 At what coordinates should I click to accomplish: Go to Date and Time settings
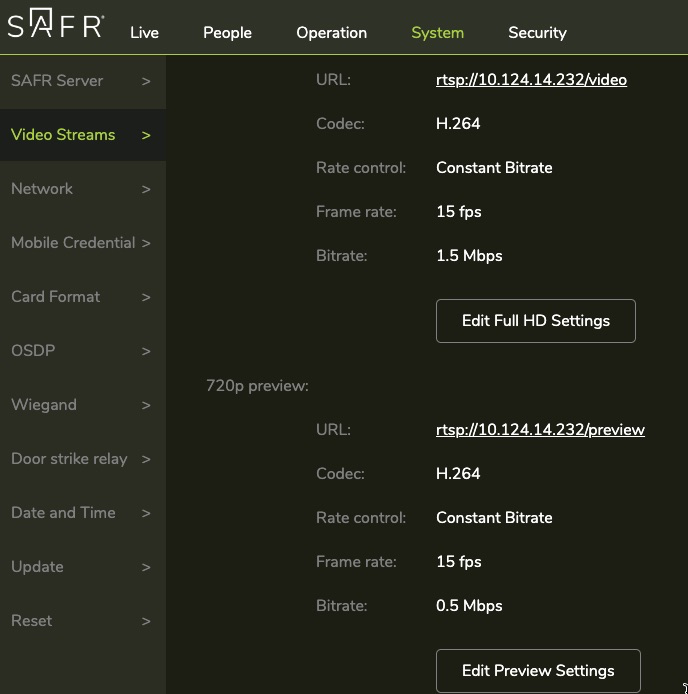point(63,513)
